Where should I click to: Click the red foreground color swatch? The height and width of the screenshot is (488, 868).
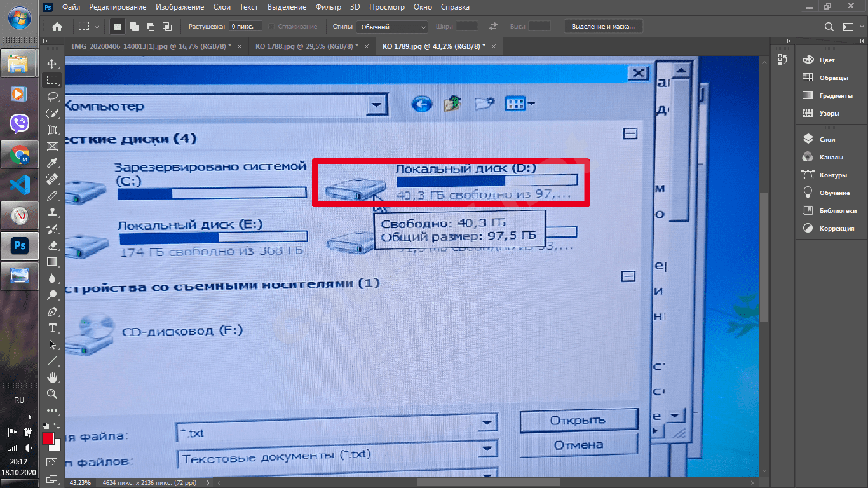point(48,438)
